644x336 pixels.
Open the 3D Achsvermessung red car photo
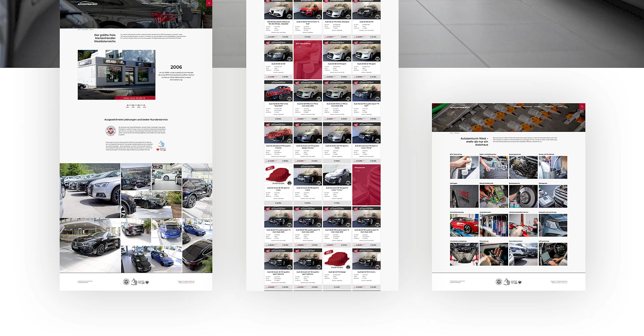click(x=464, y=225)
